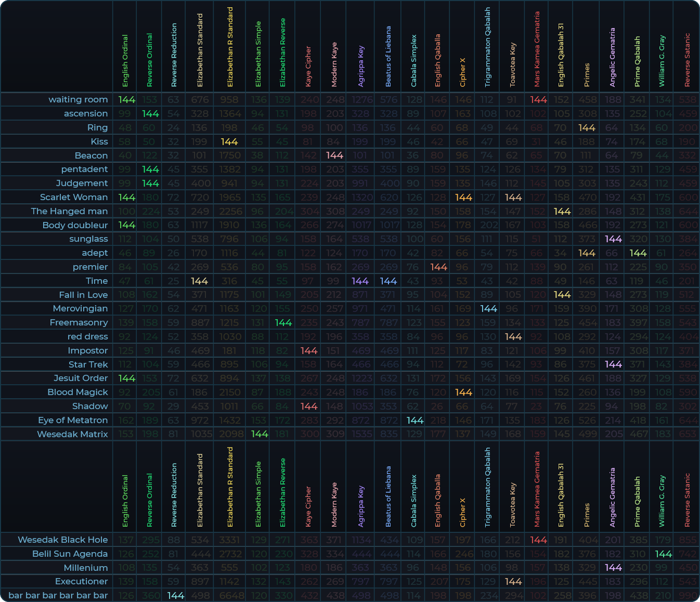Click 'Agrippa Key' header in the lower header row
700x602 pixels.
(361, 506)
